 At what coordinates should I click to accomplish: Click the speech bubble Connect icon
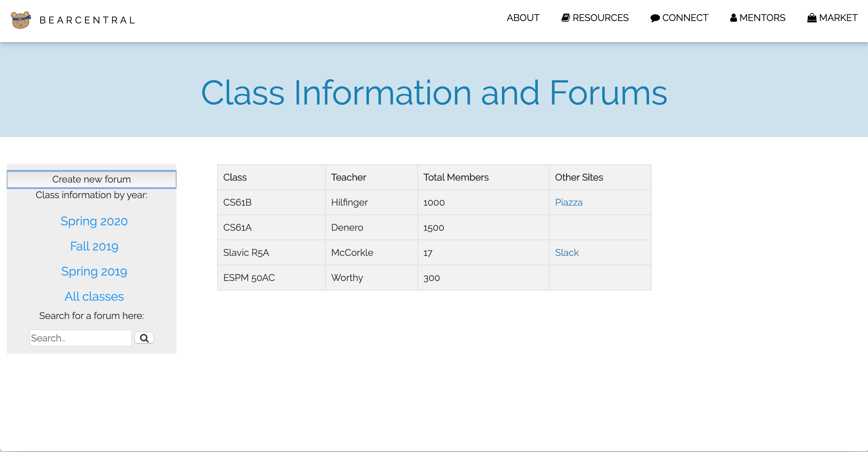point(655,18)
